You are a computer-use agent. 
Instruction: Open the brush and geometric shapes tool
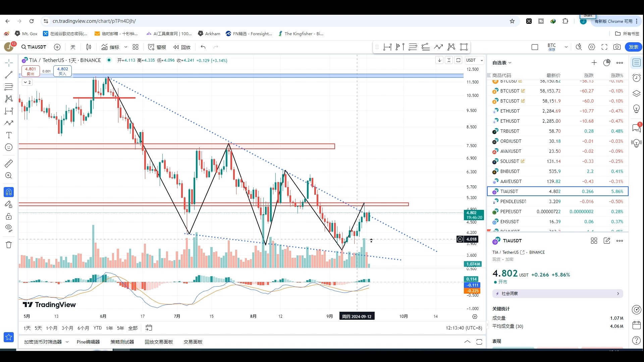[9, 123]
